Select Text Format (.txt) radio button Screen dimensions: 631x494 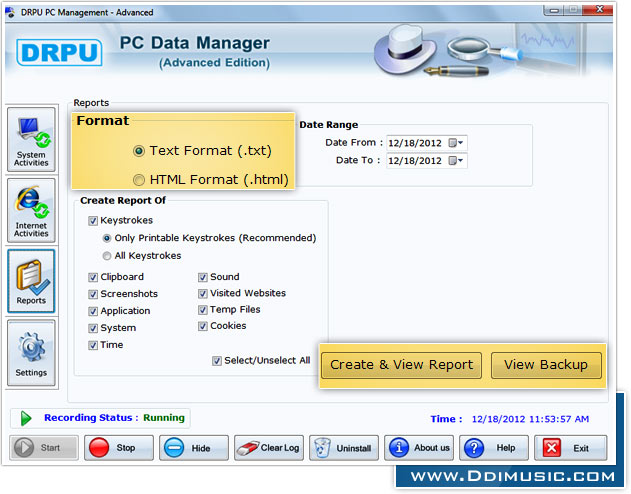point(139,151)
